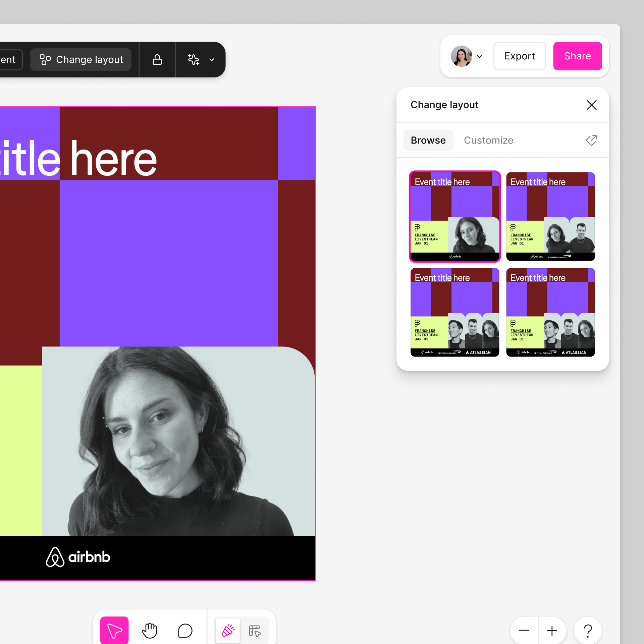
Task: Switch to the Browse tab
Action: pos(428,140)
